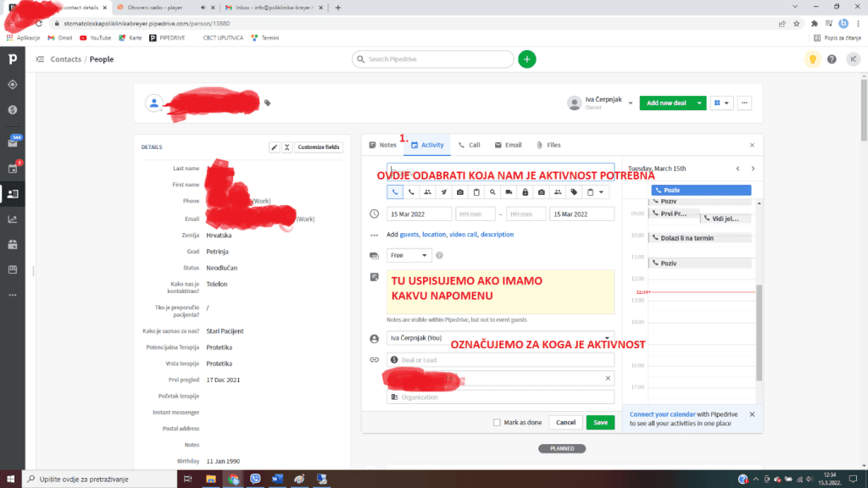Open the Mail inbox icon in sidebar
868x488 pixels.
pos(12,142)
